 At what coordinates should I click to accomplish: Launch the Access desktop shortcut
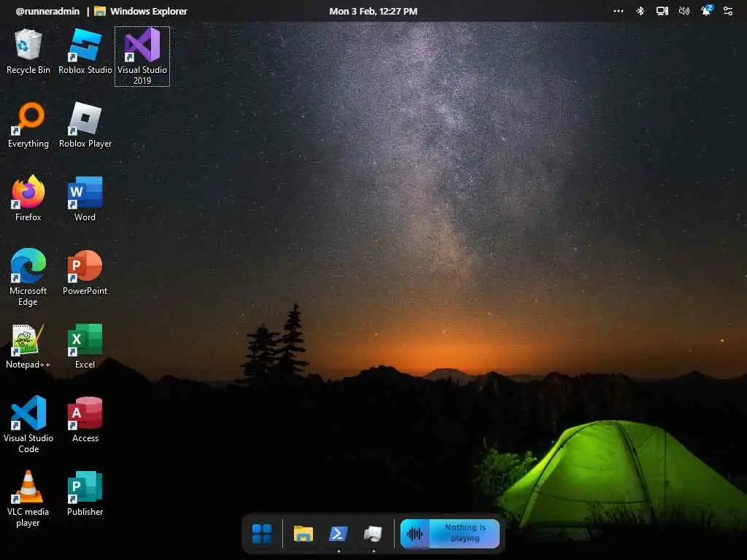pos(85,419)
